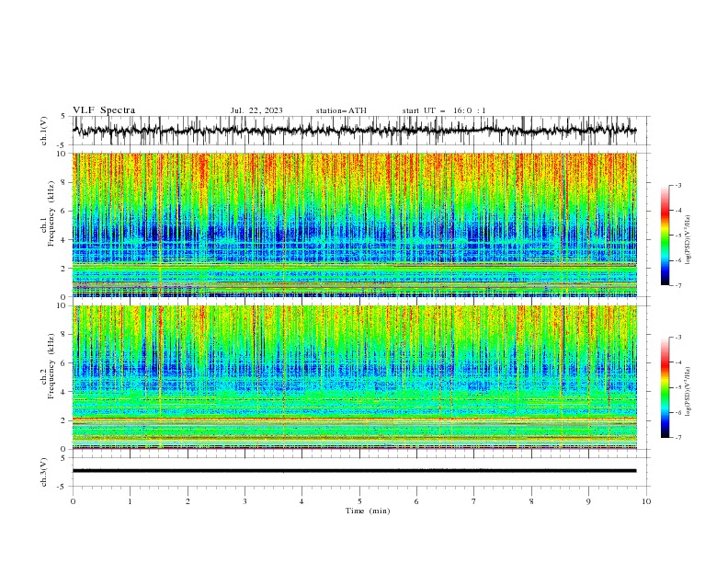The image size is (728, 563).
Task: Click the 'station=ATH' label
Action: point(341,110)
